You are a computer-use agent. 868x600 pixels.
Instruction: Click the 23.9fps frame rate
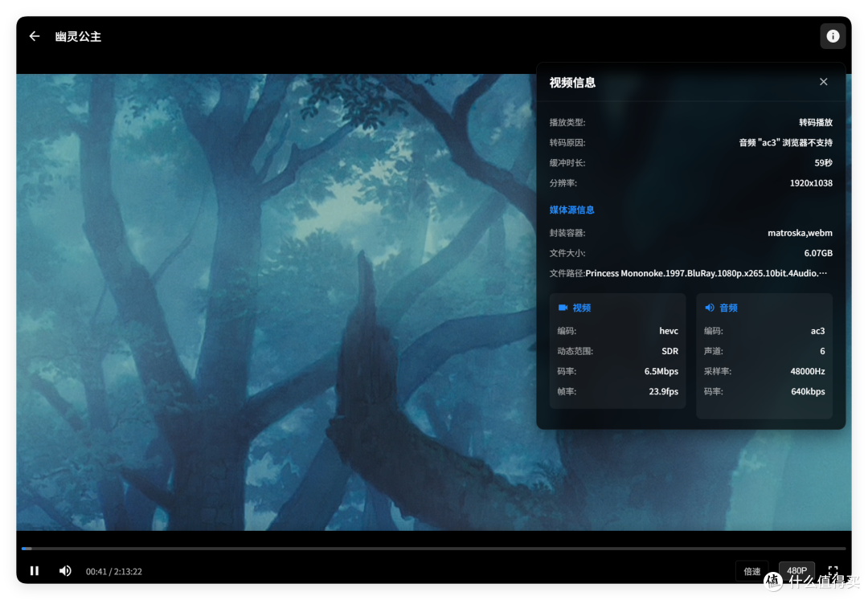pos(663,391)
